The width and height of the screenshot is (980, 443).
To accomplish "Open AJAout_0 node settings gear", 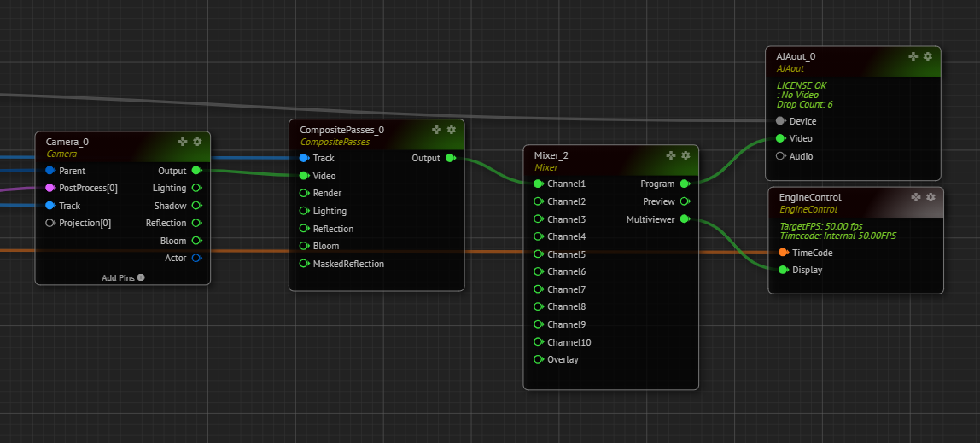I will tap(928, 55).
